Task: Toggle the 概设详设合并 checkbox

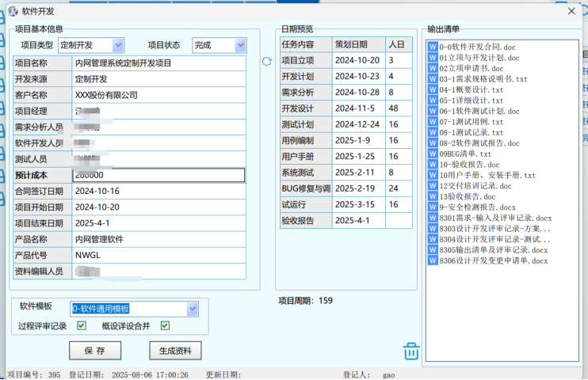Action: coord(165,325)
